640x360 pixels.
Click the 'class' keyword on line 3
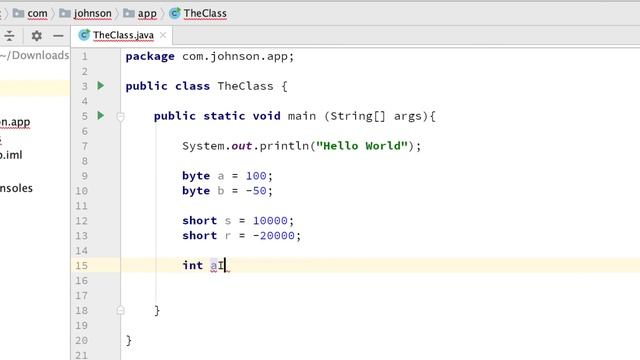coord(192,86)
